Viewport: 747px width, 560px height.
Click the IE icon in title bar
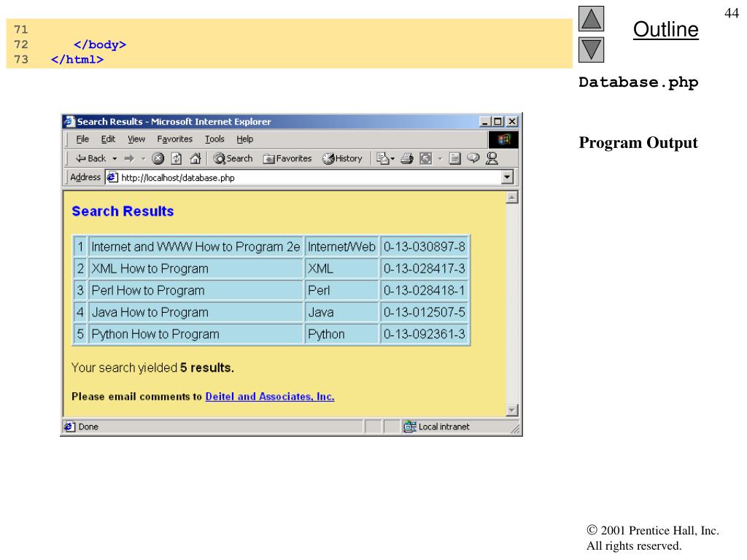69,122
